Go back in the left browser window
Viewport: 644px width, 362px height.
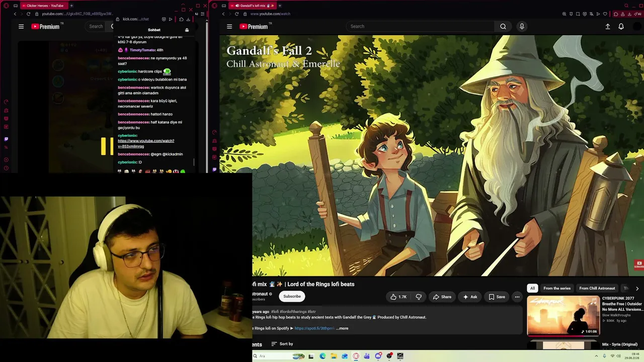tap(15, 14)
